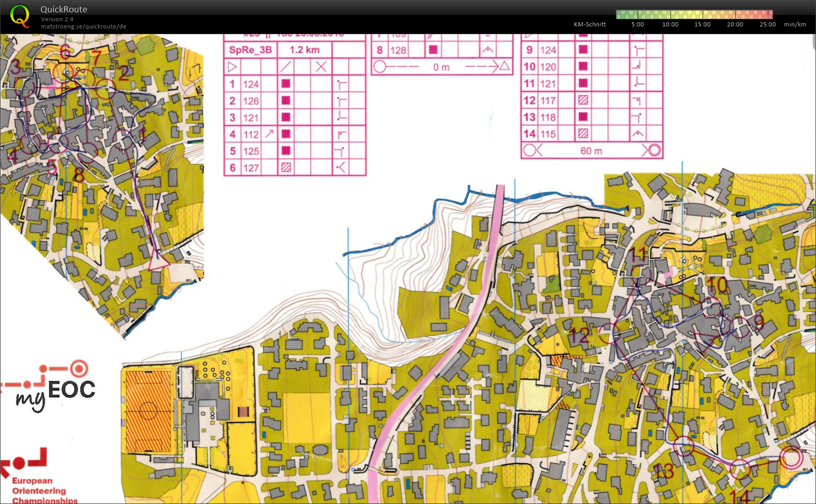Image resolution: width=816 pixels, height=504 pixels.
Task: Click the orange striped sports field
Action: pos(148,411)
